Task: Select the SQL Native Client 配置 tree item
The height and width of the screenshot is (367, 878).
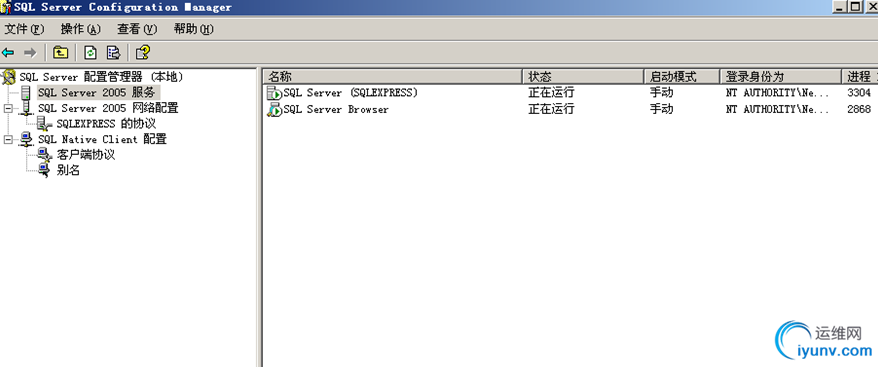Action: pyautogui.click(x=102, y=140)
